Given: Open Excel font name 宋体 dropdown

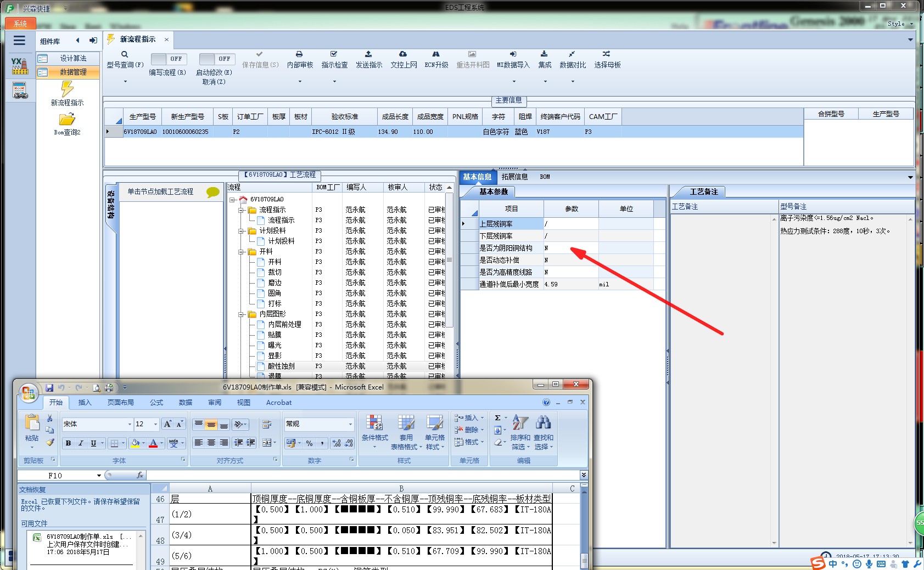Looking at the screenshot, I should [130, 424].
